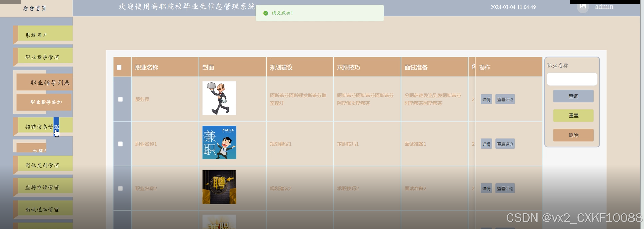The height and width of the screenshot is (229, 644).
Task: Check the box for 职业名称1 row
Action: (x=120, y=144)
